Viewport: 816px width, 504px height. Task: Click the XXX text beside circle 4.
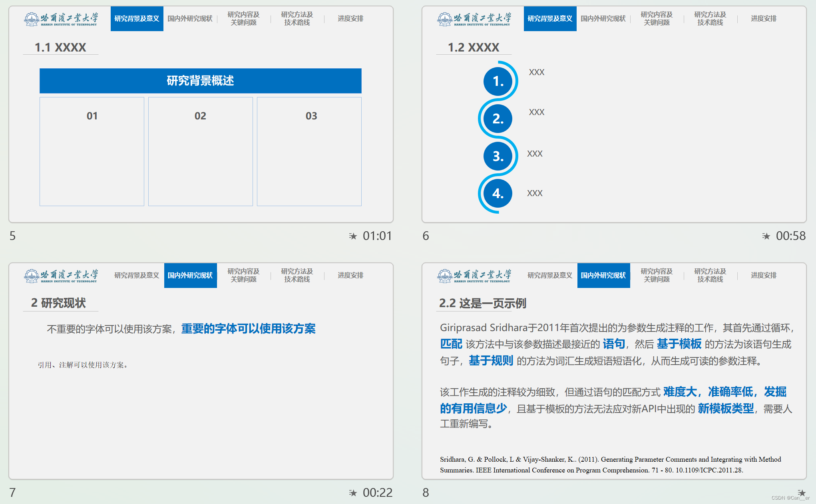coord(535,193)
